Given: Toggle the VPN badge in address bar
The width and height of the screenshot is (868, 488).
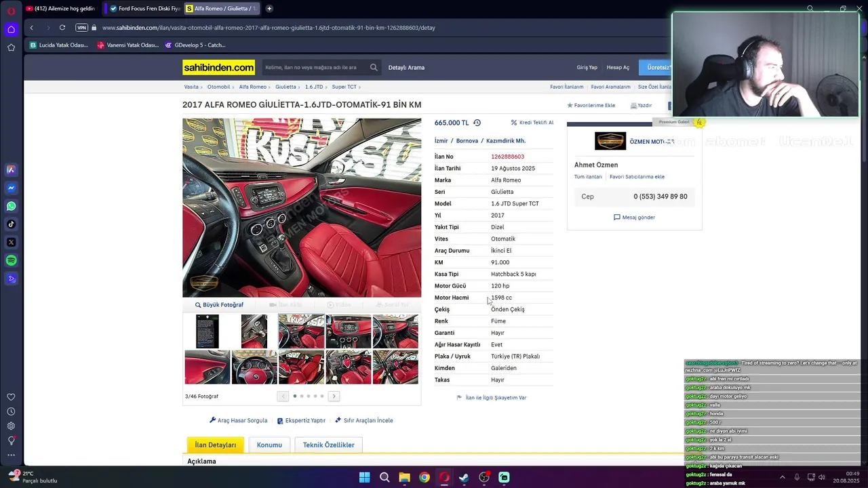Looking at the screenshot, I should 81,28.
